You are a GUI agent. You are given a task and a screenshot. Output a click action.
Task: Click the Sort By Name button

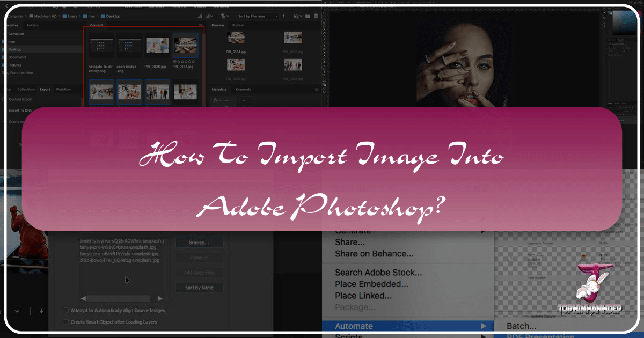[x=199, y=288]
